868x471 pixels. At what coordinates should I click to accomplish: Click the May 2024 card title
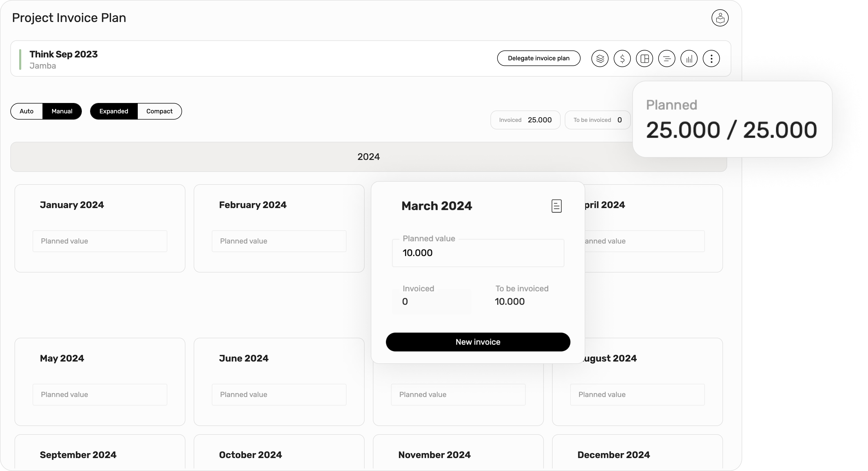tap(62, 358)
